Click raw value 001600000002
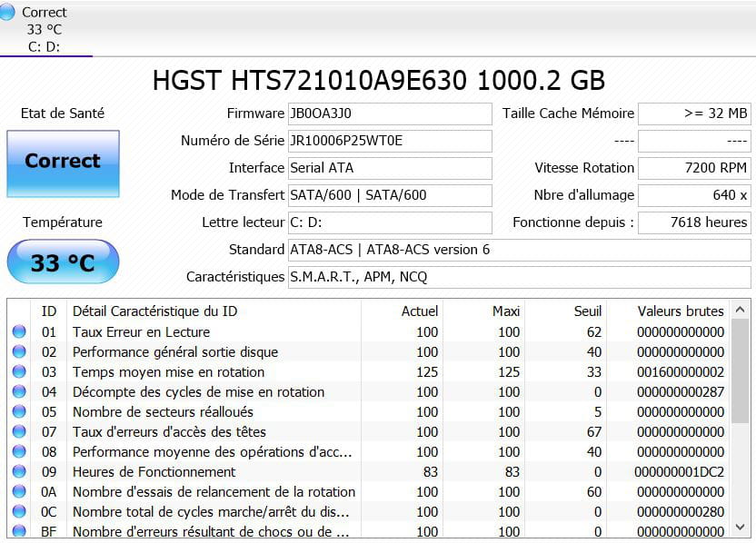Screen dimensions: 756x543 (x=681, y=372)
